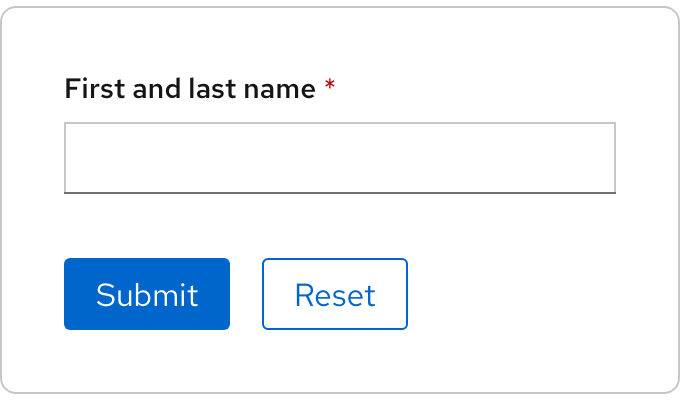Viewport: 680px width, 400px height.
Task: Click the bold label above the input
Action: pyautogui.click(x=190, y=89)
